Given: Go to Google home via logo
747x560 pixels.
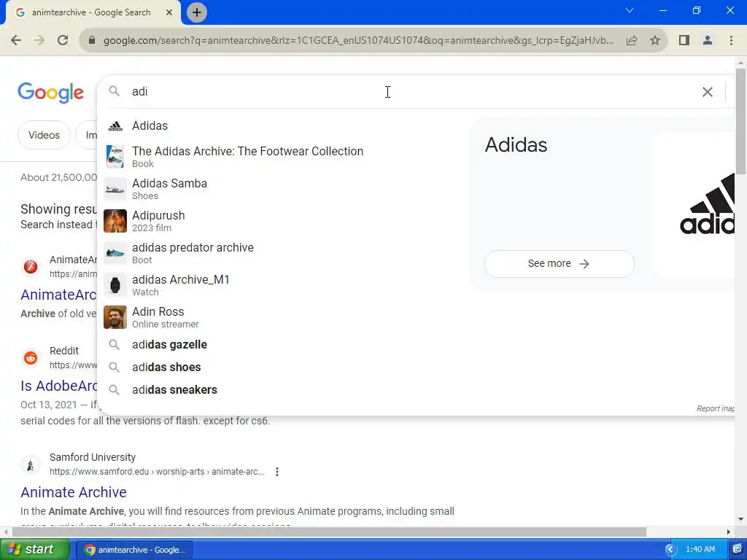Looking at the screenshot, I should click(x=50, y=93).
